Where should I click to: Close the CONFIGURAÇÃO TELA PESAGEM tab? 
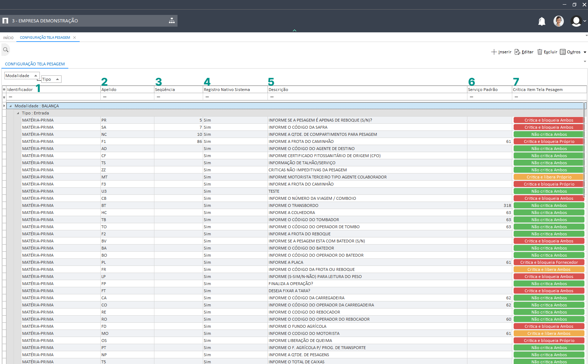(75, 38)
